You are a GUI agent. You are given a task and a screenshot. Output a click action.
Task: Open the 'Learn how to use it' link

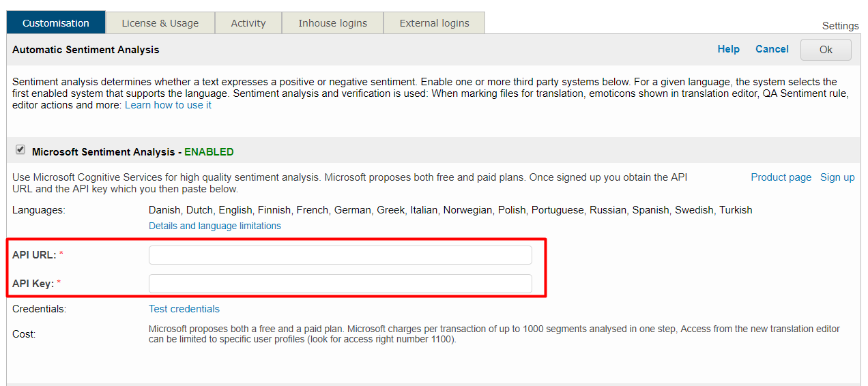pyautogui.click(x=168, y=105)
